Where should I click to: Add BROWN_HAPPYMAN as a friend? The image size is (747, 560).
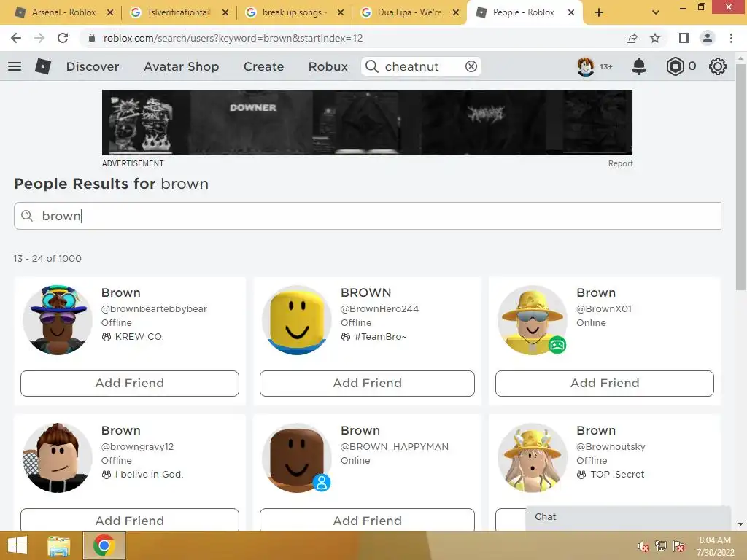[368, 519]
